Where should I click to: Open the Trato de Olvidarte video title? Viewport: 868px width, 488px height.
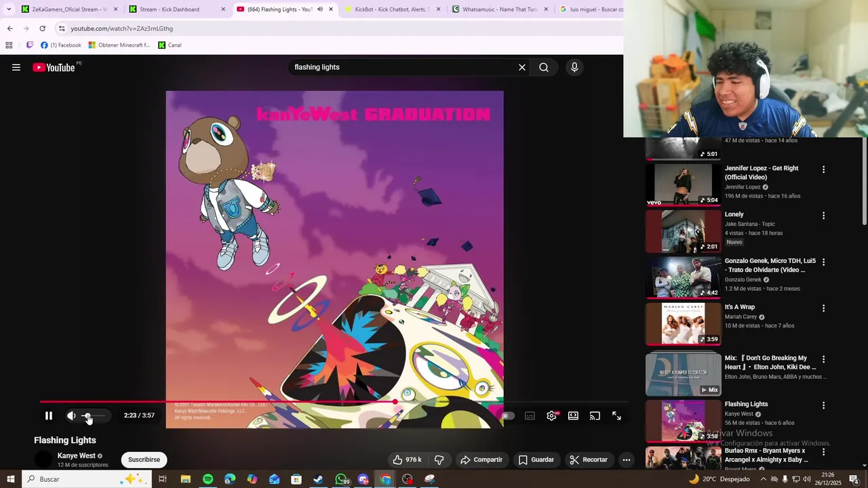point(770,265)
